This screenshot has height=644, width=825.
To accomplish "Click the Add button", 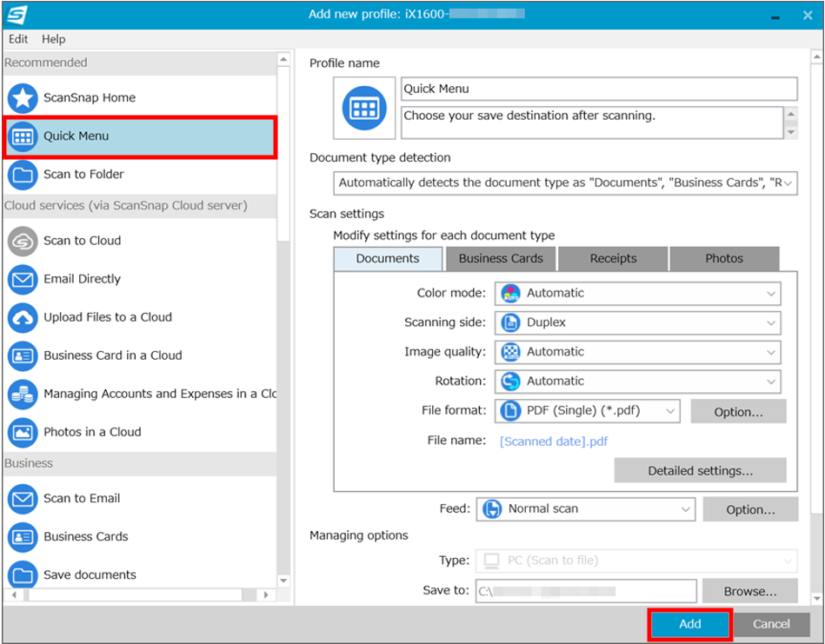I will 689,625.
